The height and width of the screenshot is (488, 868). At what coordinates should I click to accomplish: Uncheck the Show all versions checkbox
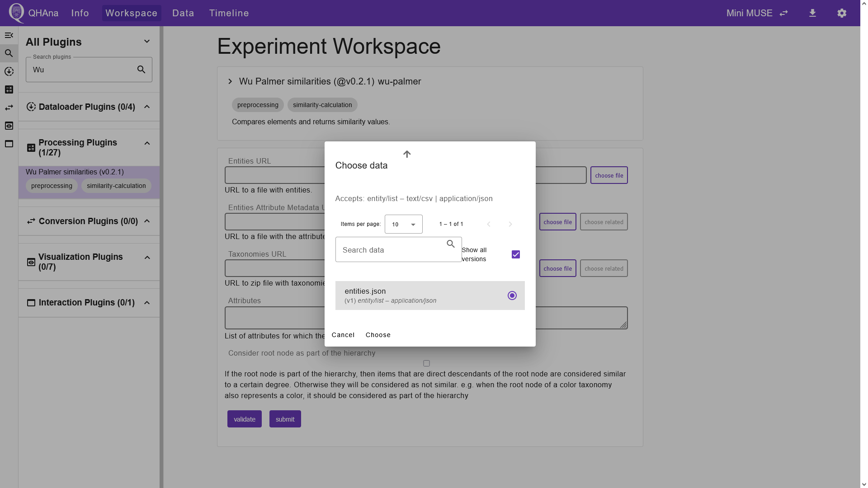coord(516,254)
